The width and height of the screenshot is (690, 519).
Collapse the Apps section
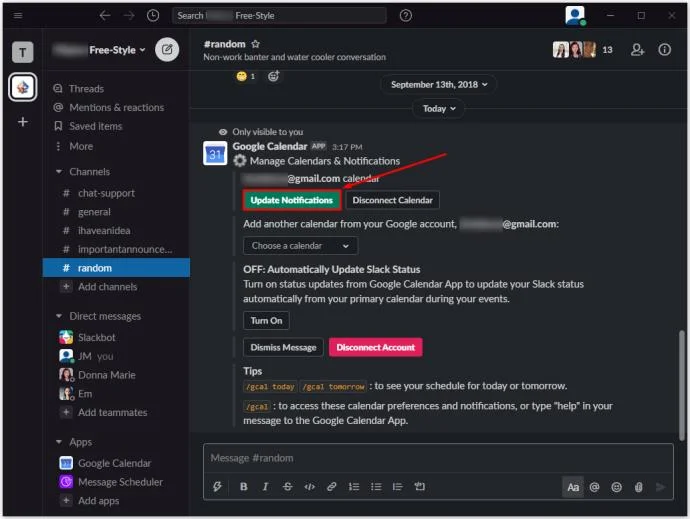59,442
